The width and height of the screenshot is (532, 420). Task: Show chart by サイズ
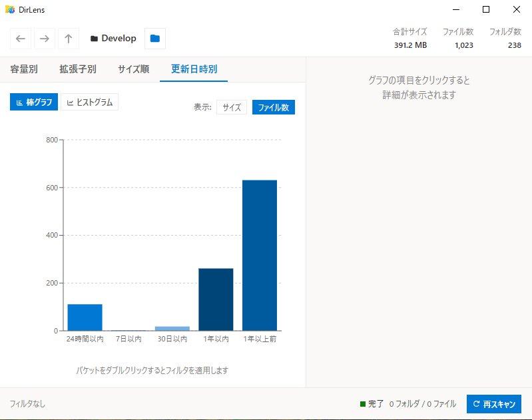pos(232,107)
